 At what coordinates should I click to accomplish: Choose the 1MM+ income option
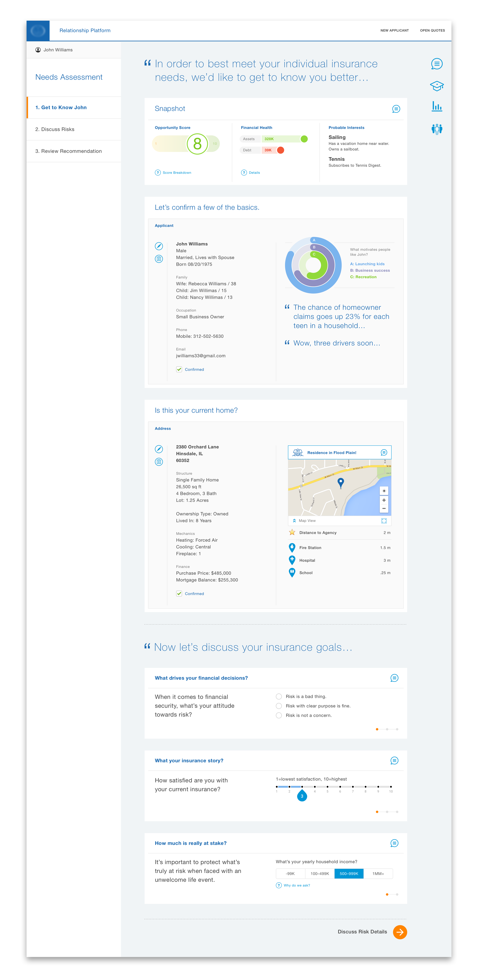[378, 874]
